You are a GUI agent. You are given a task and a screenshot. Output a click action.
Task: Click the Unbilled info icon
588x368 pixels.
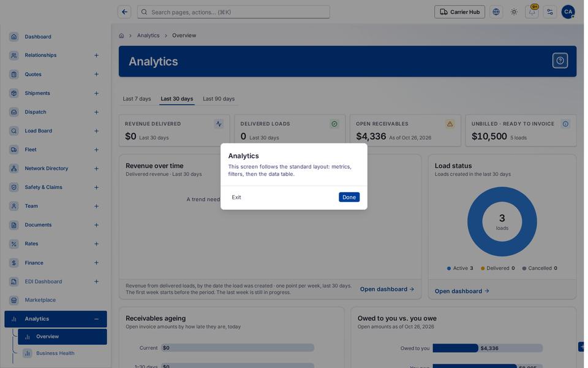(x=565, y=124)
